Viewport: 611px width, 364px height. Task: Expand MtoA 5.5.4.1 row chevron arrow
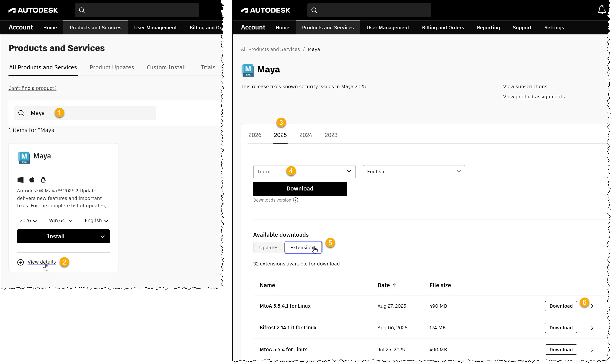[592, 306]
